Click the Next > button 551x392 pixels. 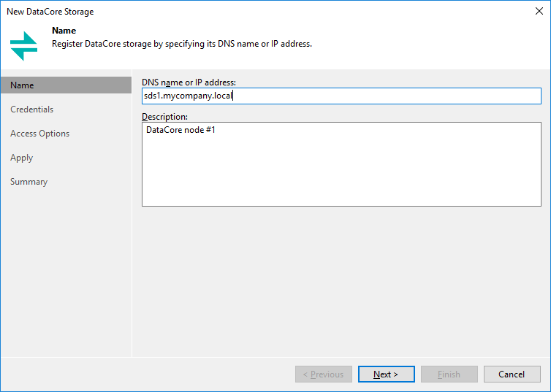tap(386, 374)
